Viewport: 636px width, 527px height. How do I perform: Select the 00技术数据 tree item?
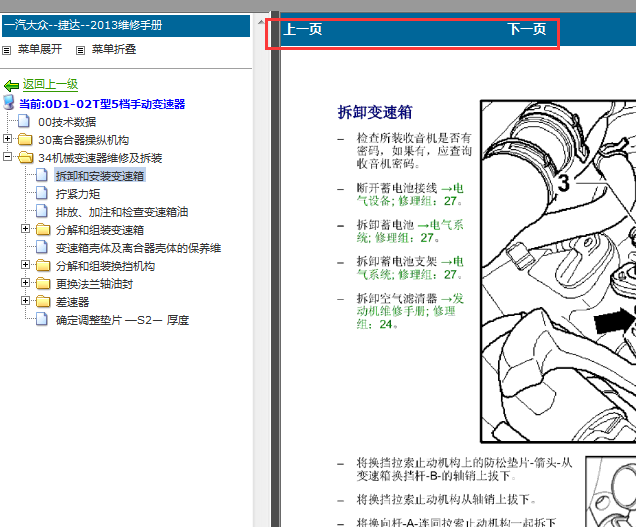tap(67, 122)
